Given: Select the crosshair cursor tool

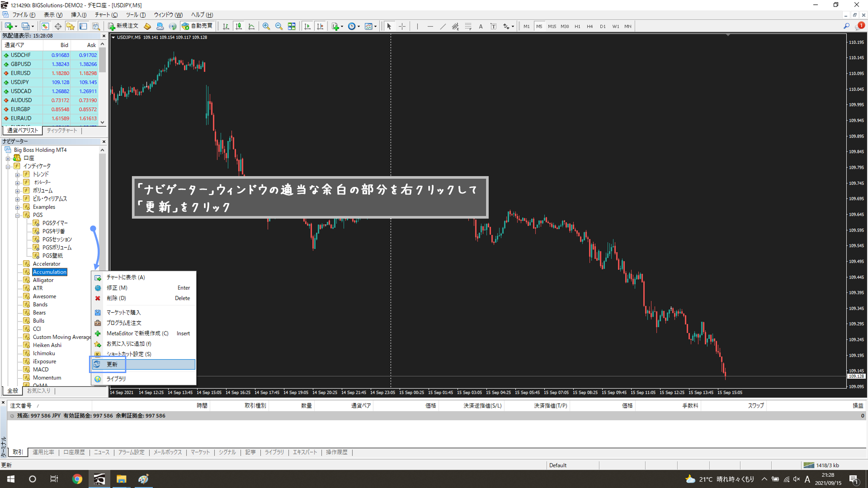Looking at the screenshot, I should (402, 26).
